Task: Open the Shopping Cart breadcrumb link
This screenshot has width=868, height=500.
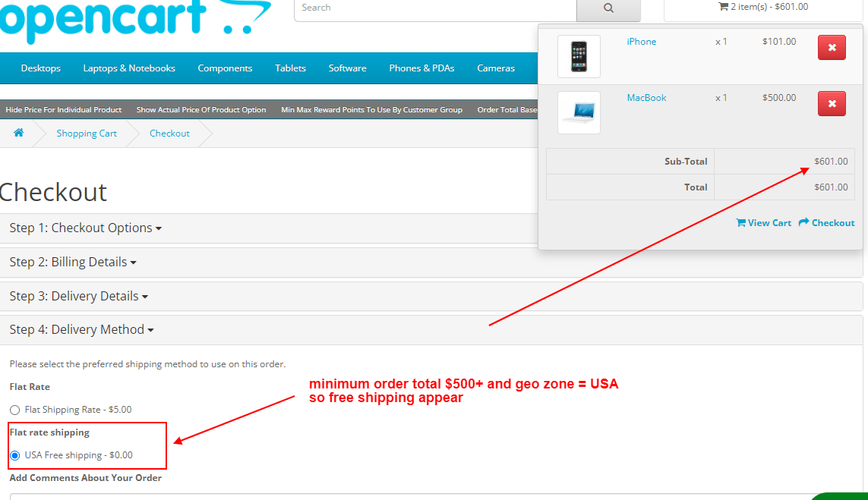Action: (x=86, y=133)
